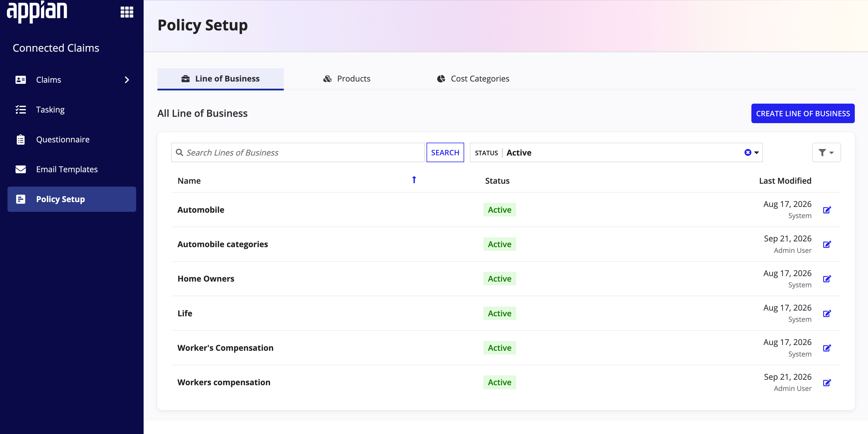Viewport: 868px width, 434px height.
Task: Click Active badge in Automobile row
Action: point(499,210)
